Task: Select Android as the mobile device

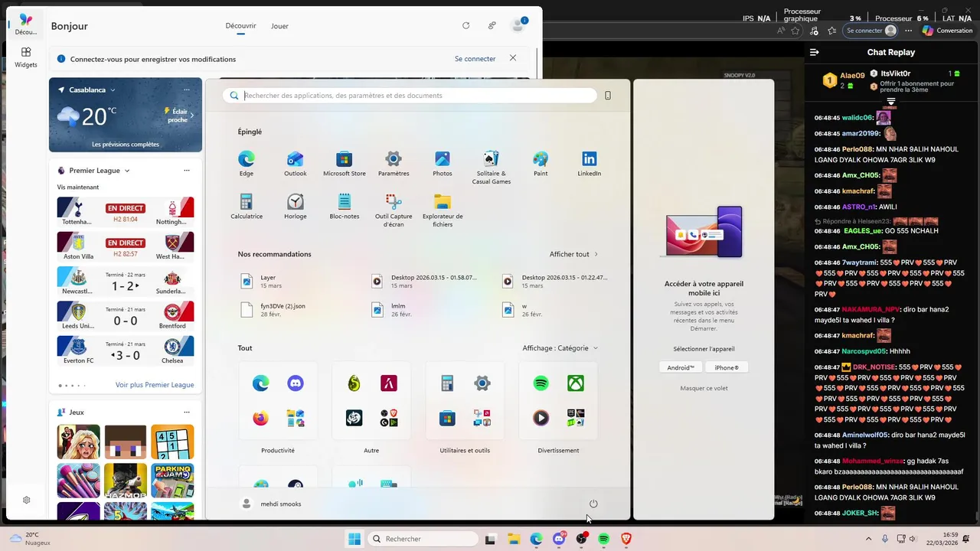Action: [x=681, y=367]
